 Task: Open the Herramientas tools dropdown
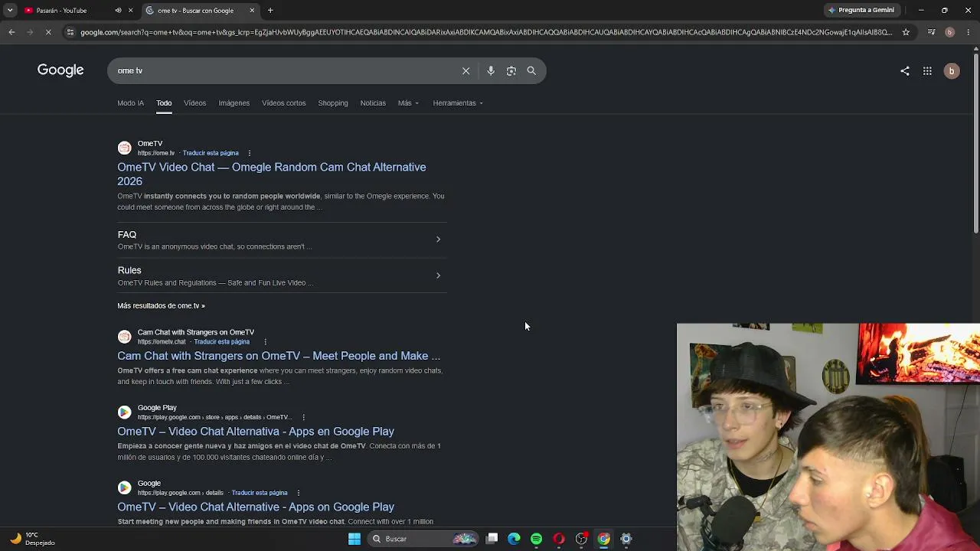click(458, 103)
